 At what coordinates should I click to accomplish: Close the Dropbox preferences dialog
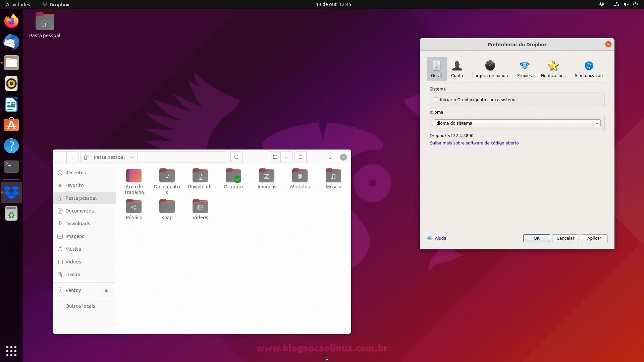click(608, 44)
